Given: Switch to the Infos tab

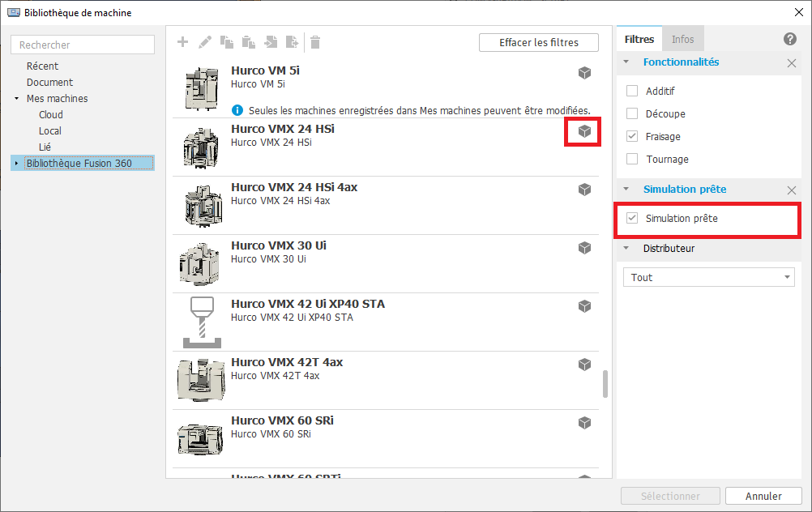Looking at the screenshot, I should [x=682, y=39].
